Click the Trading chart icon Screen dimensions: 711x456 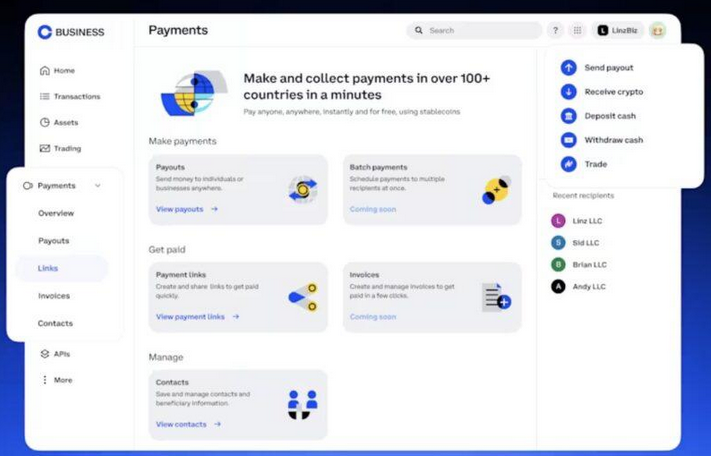click(x=44, y=148)
